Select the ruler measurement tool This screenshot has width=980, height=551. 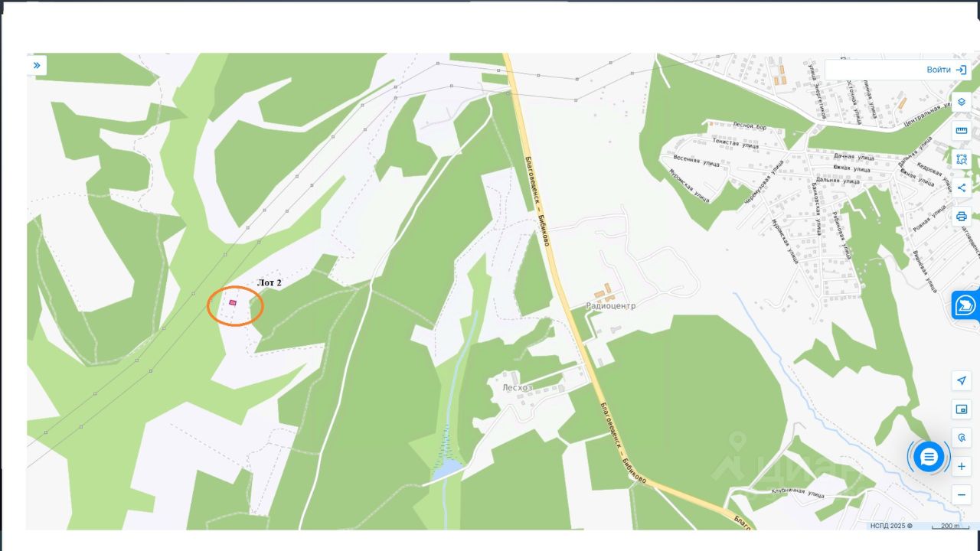tap(962, 131)
